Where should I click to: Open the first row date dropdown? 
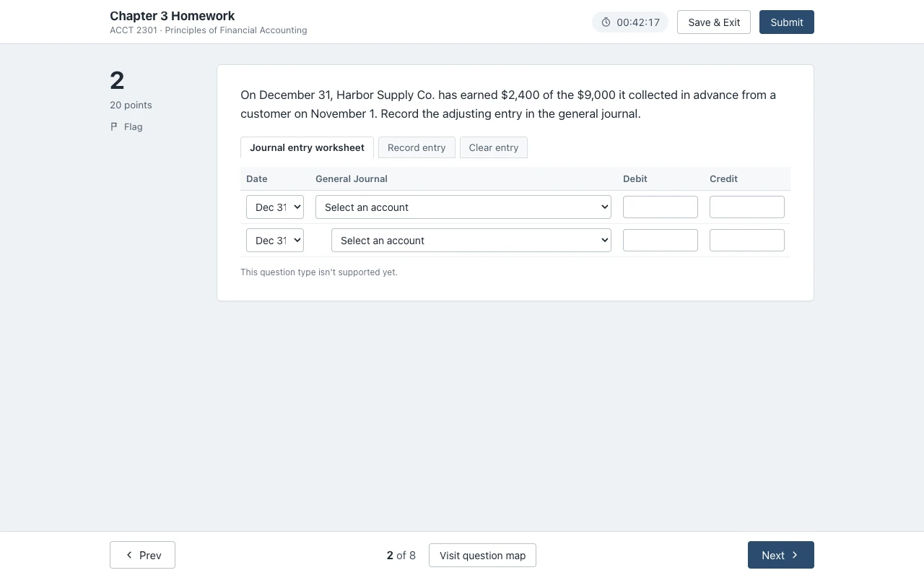point(275,207)
